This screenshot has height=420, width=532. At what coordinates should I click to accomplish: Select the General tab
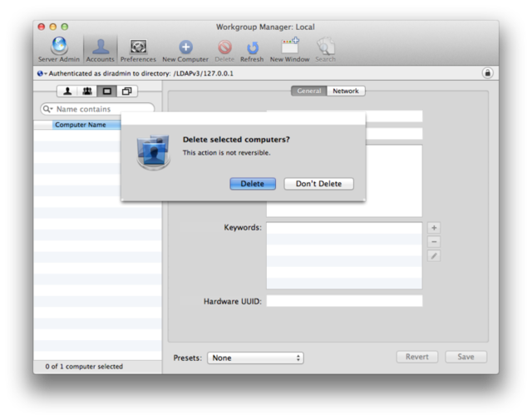click(309, 91)
